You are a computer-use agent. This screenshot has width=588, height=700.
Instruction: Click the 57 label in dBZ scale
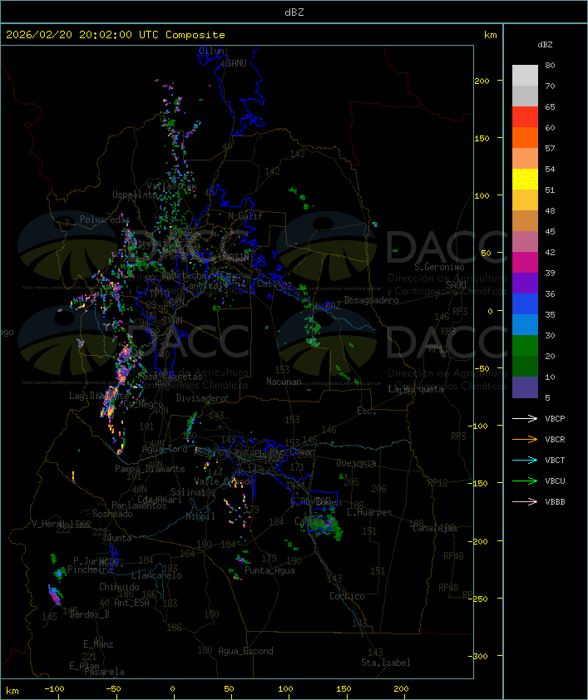[550, 149]
